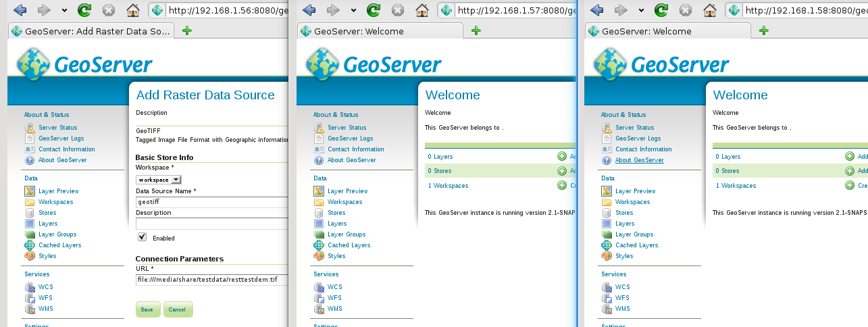Click address bar showing 192.168.1.58
The width and height of the screenshot is (868, 327).
click(x=797, y=10)
